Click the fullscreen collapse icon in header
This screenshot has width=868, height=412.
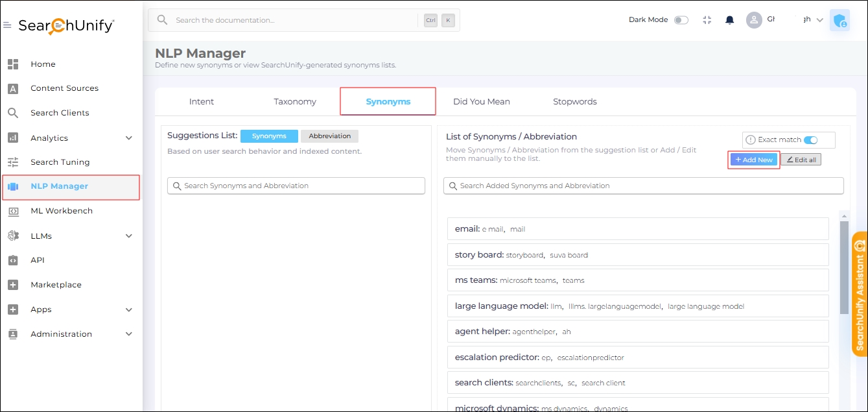click(707, 20)
